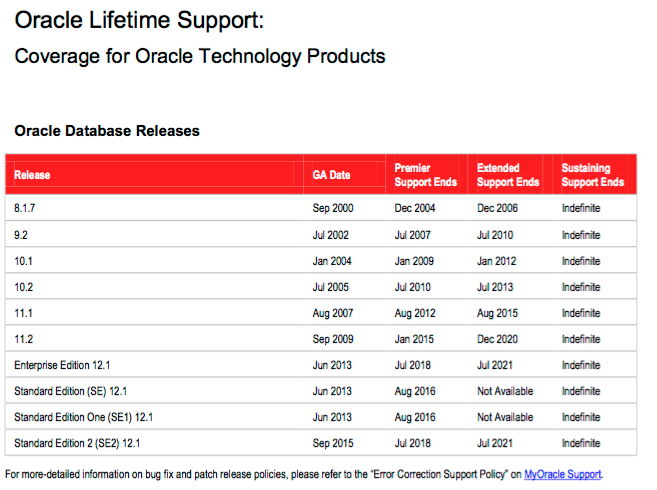
Task: Click the Release column header
Action: (x=32, y=175)
